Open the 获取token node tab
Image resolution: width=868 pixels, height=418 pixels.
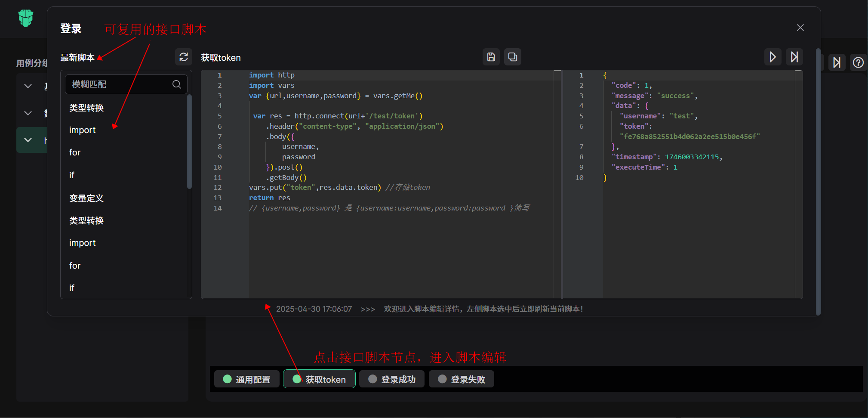tap(319, 379)
